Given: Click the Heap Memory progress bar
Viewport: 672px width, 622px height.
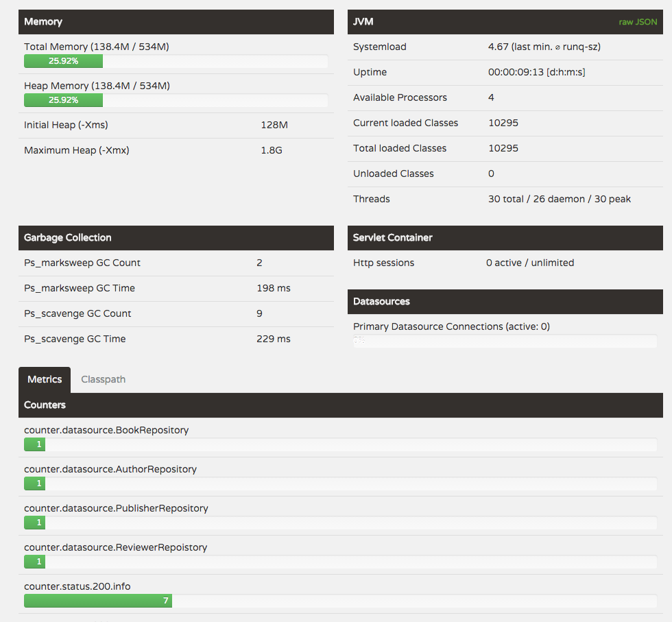Looking at the screenshot, I should click(176, 100).
